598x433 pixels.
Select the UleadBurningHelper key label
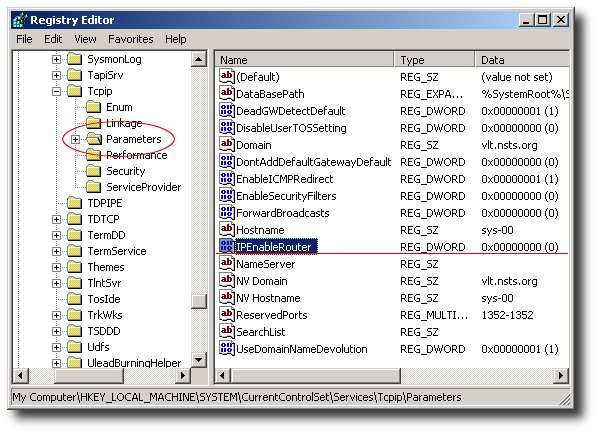[x=134, y=362]
